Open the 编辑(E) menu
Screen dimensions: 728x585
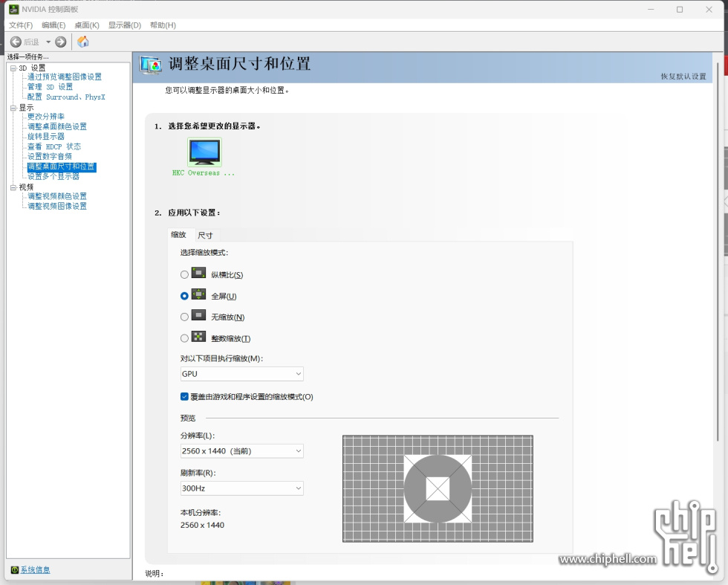tap(53, 25)
